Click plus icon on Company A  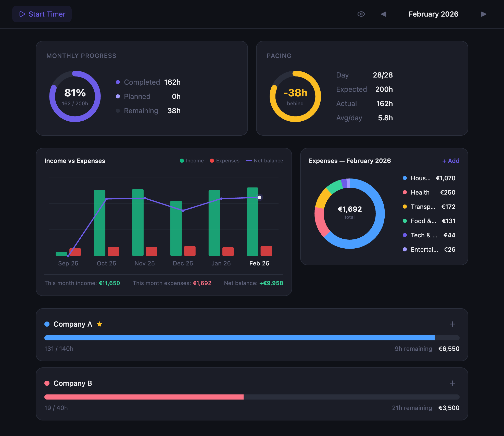(x=452, y=324)
